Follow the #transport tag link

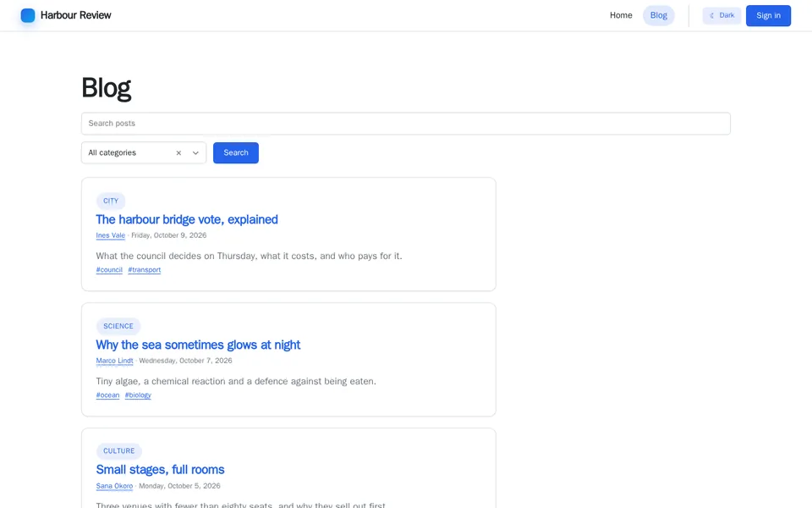point(145,270)
